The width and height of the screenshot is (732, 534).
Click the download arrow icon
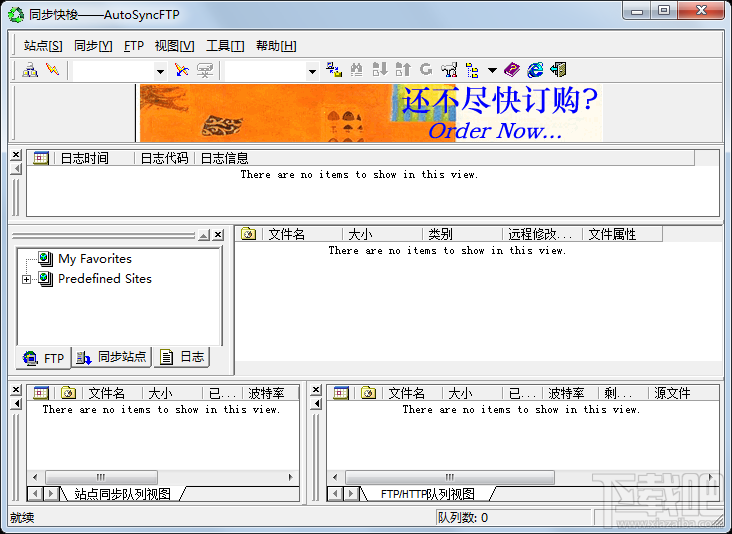(x=380, y=70)
